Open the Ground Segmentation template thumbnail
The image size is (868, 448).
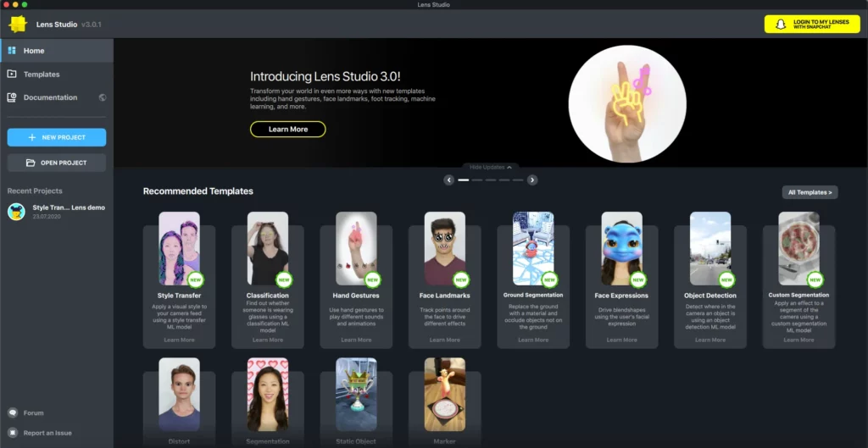tap(533, 248)
